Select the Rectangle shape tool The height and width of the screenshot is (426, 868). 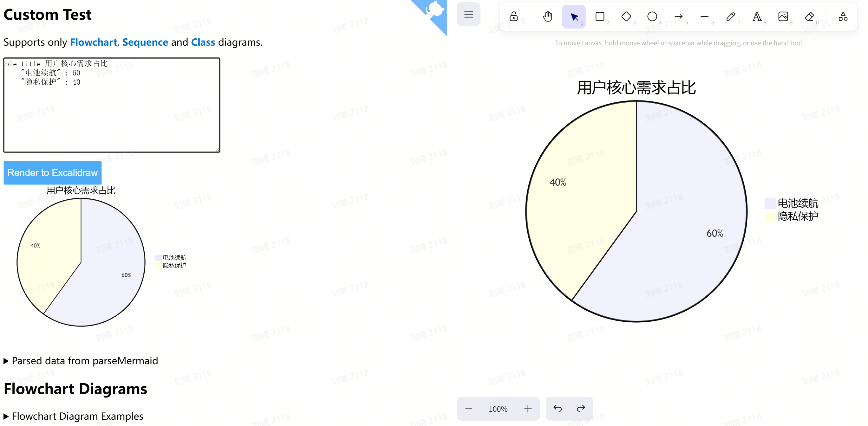600,16
